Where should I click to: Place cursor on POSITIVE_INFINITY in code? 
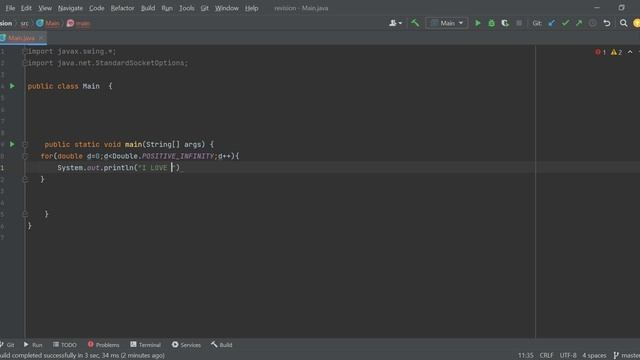[x=178, y=156]
